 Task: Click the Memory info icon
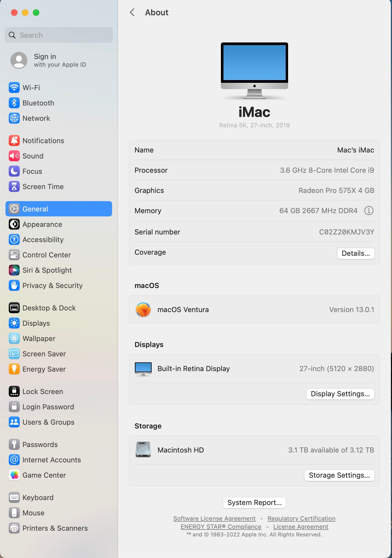click(369, 211)
